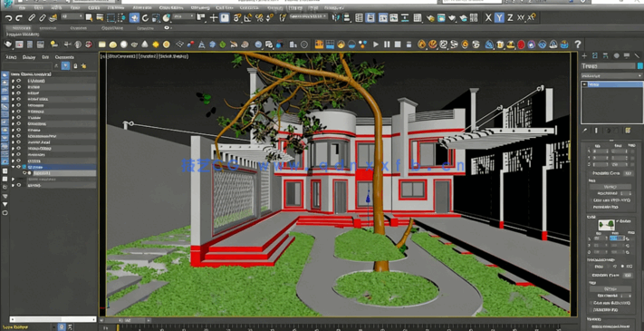644x331 pixels.
Task: Open the reference coordinate system dropdown
Action: click(183, 16)
